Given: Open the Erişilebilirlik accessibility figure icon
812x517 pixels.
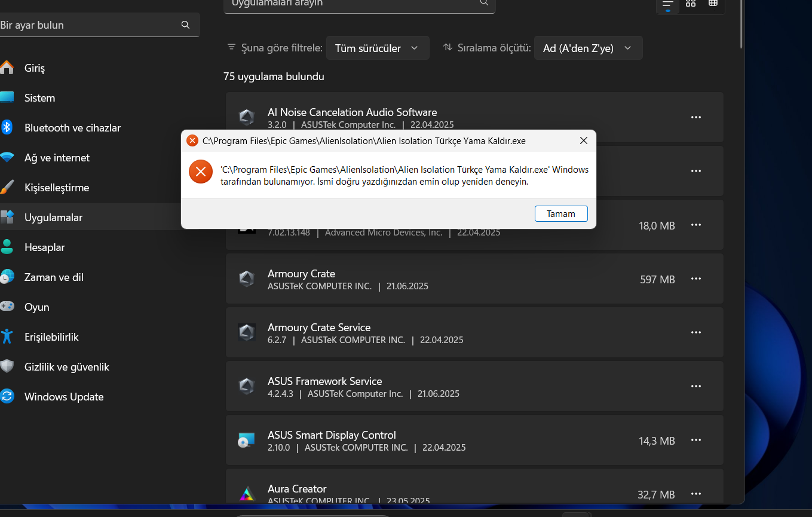Looking at the screenshot, I should click(7, 336).
